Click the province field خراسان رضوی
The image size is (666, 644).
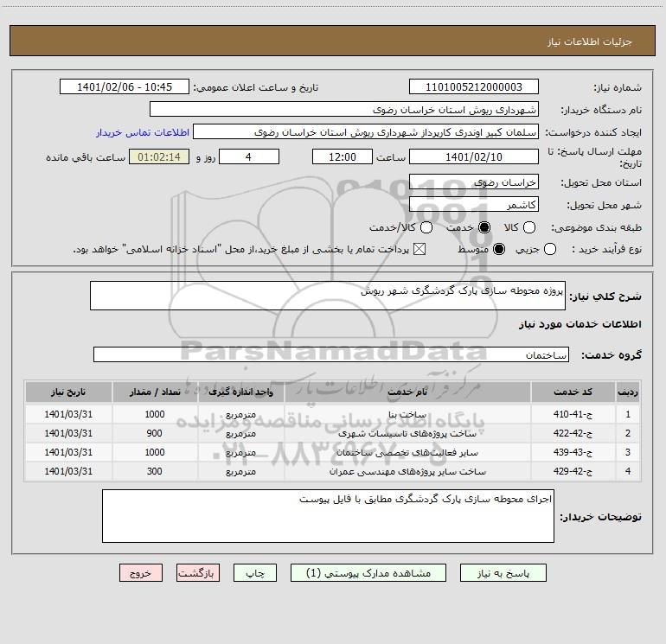[x=474, y=182]
